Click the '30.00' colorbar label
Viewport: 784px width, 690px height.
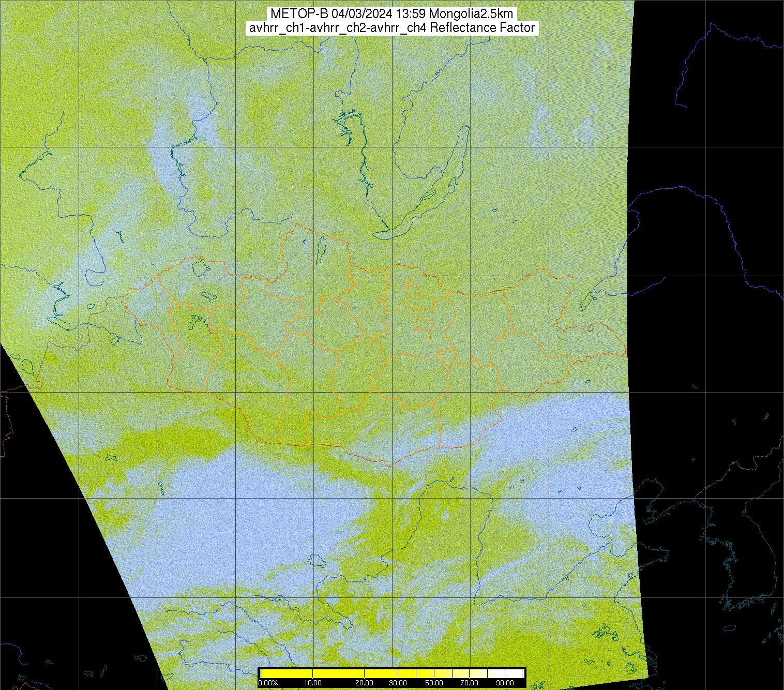tap(398, 683)
